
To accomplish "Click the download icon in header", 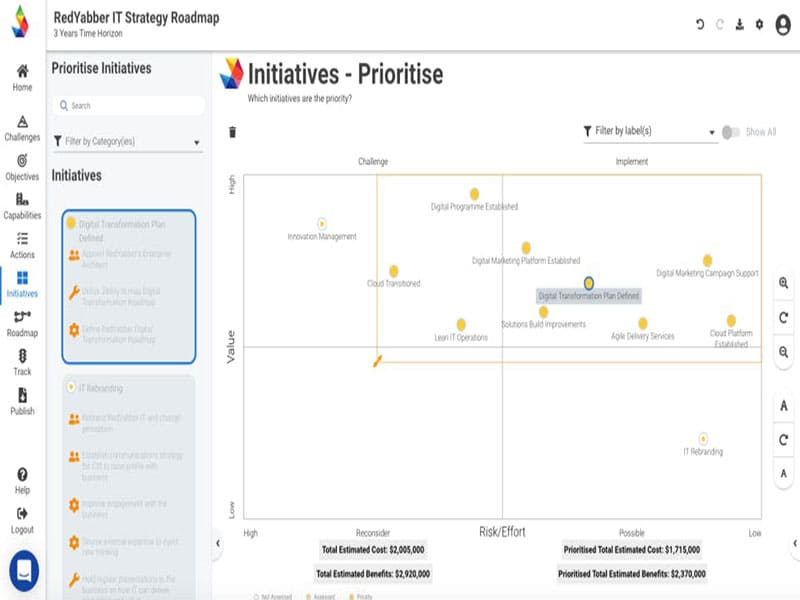I will coord(739,24).
